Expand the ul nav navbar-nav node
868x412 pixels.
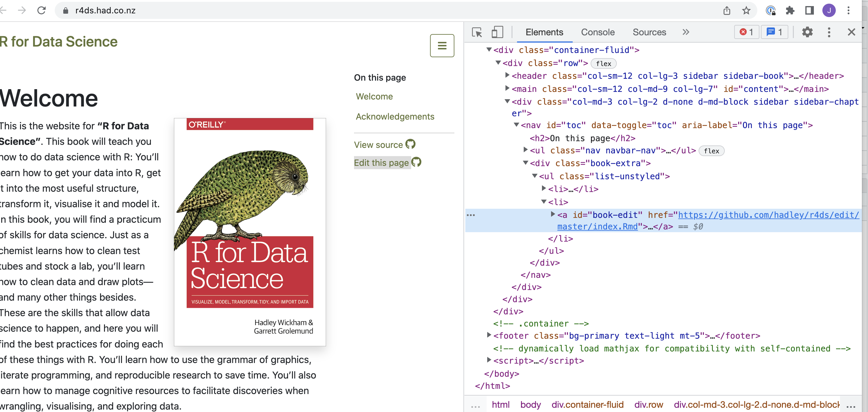click(525, 150)
